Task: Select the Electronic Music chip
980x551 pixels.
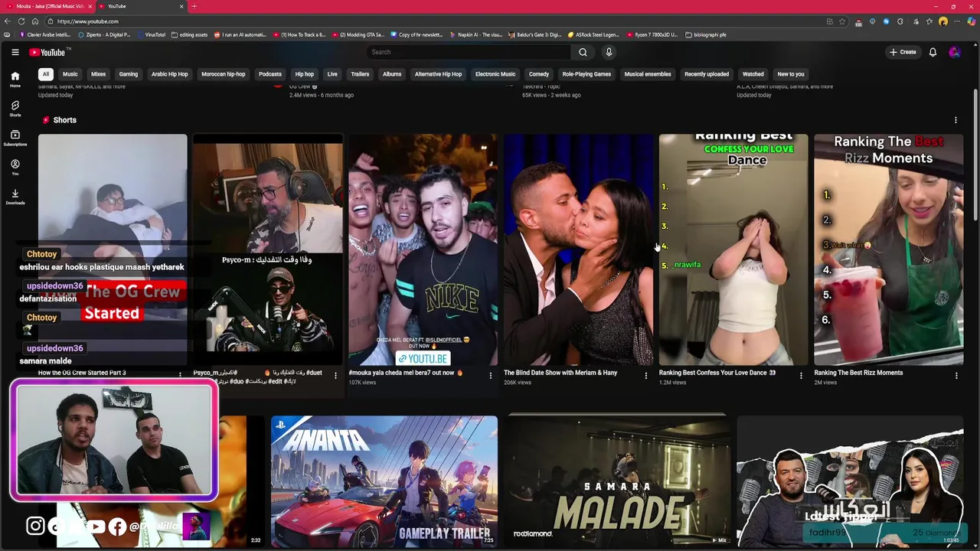Action: coord(495,74)
